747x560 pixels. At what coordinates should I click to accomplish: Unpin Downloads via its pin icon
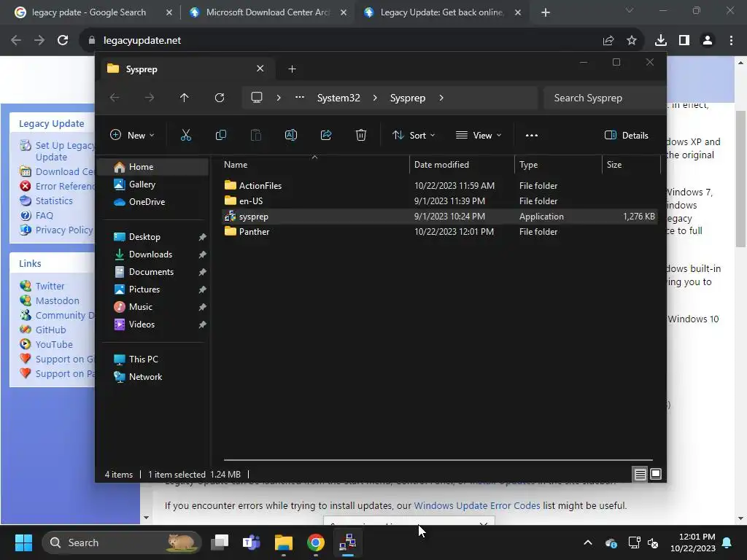click(203, 254)
